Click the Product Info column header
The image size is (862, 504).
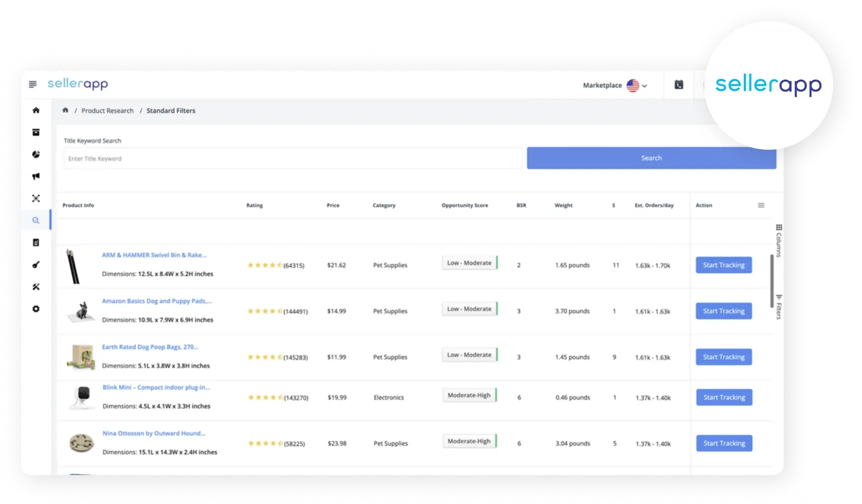78,205
